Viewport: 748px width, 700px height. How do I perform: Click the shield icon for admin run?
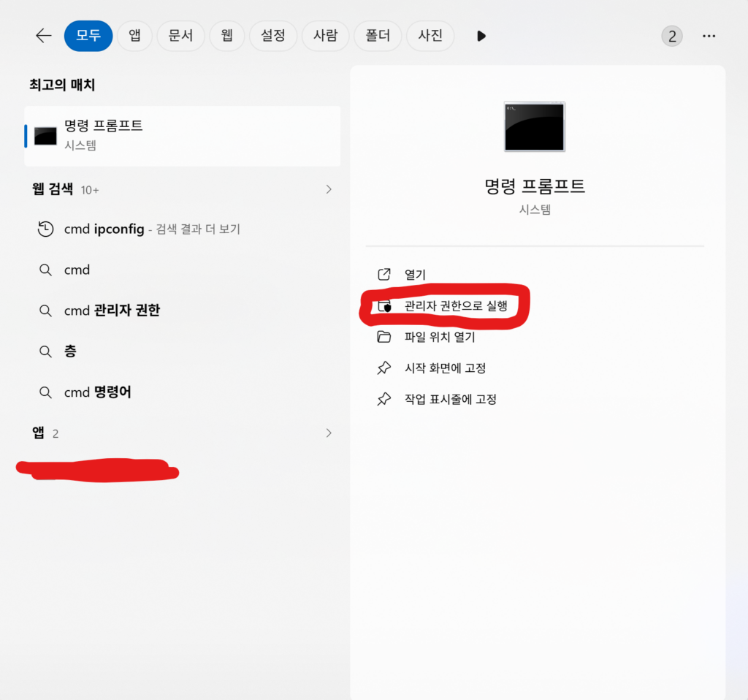click(384, 306)
